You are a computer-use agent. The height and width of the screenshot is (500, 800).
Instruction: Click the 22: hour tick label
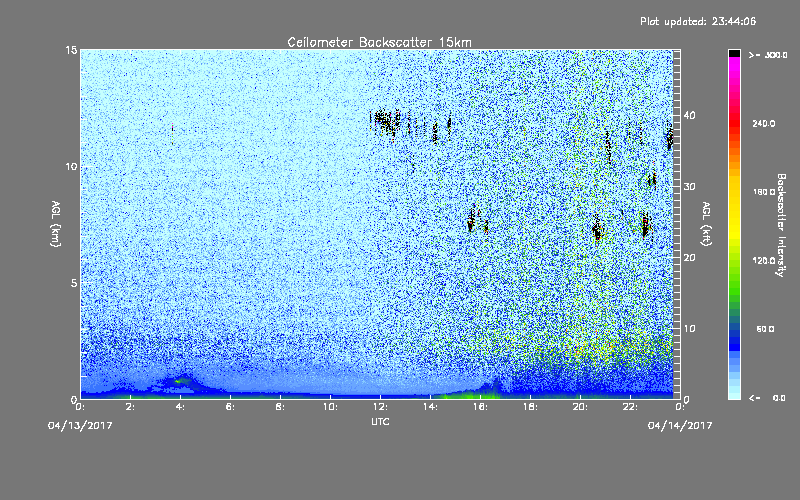tap(631, 407)
